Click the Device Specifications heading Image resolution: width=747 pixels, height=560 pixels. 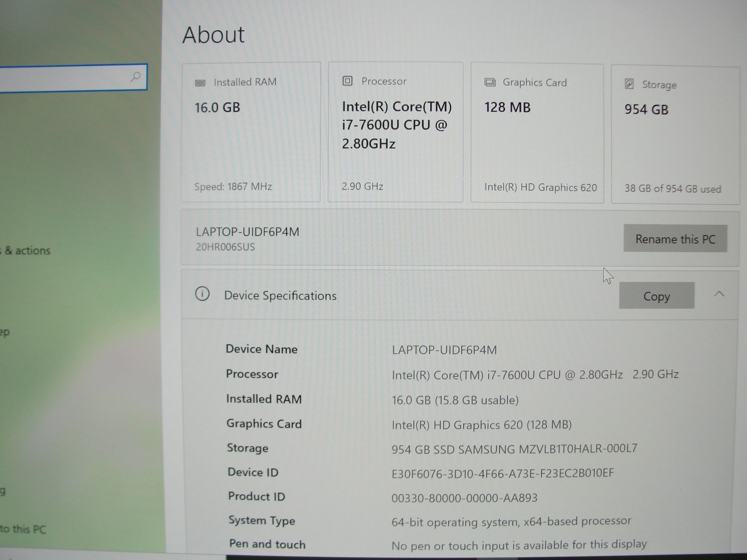[x=280, y=295]
